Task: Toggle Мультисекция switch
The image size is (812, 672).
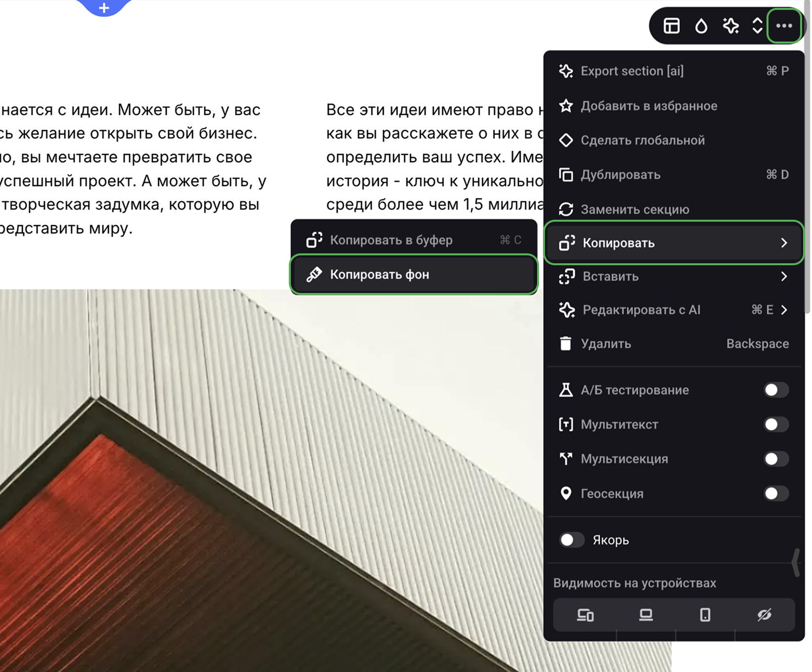Action: coord(776,459)
